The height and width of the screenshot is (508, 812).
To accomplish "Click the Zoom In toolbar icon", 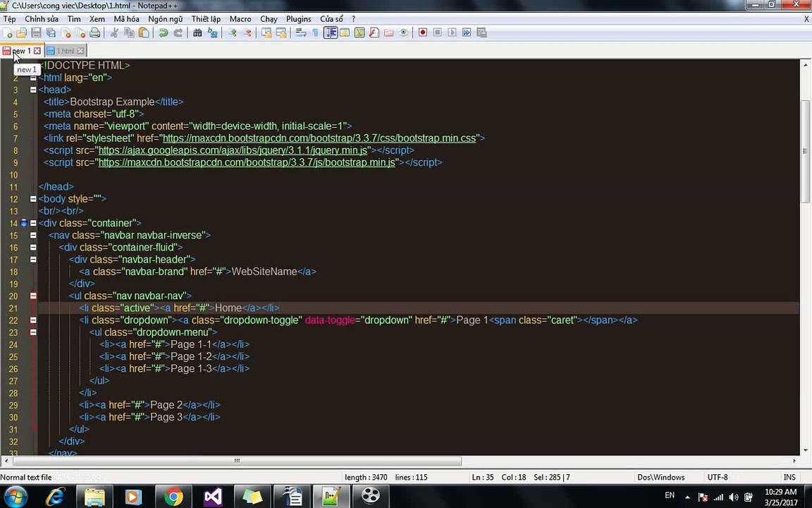I will coord(232,32).
